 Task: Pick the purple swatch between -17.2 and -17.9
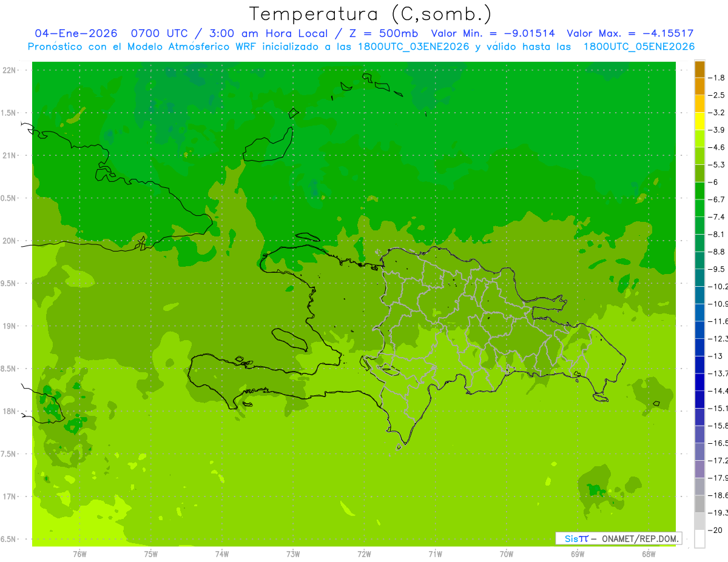(x=699, y=469)
